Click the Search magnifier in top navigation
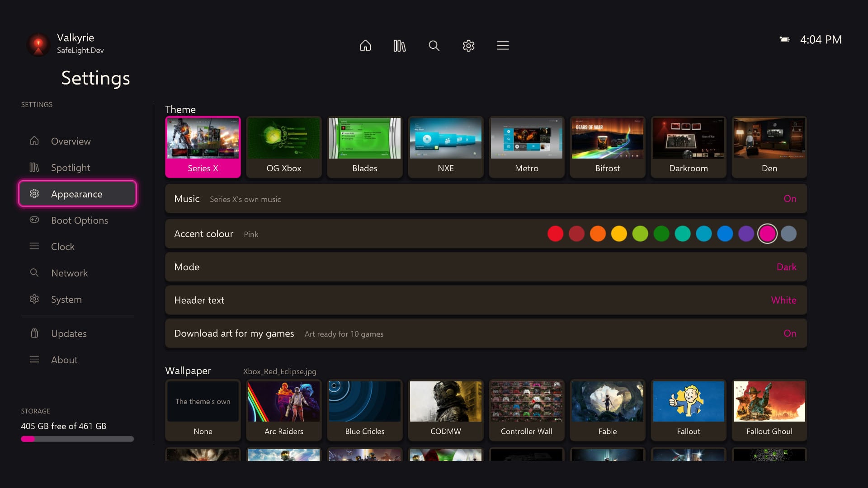This screenshot has width=868, height=488. click(x=434, y=46)
